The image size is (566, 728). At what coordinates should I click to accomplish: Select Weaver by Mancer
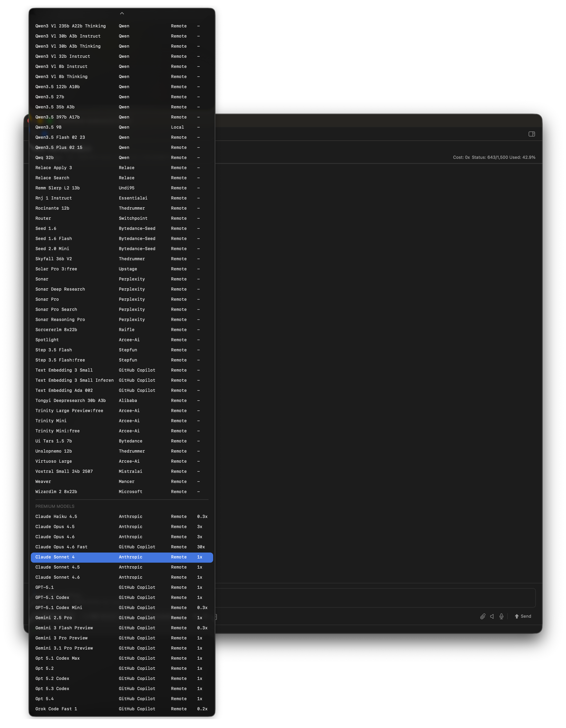pyautogui.click(x=122, y=482)
